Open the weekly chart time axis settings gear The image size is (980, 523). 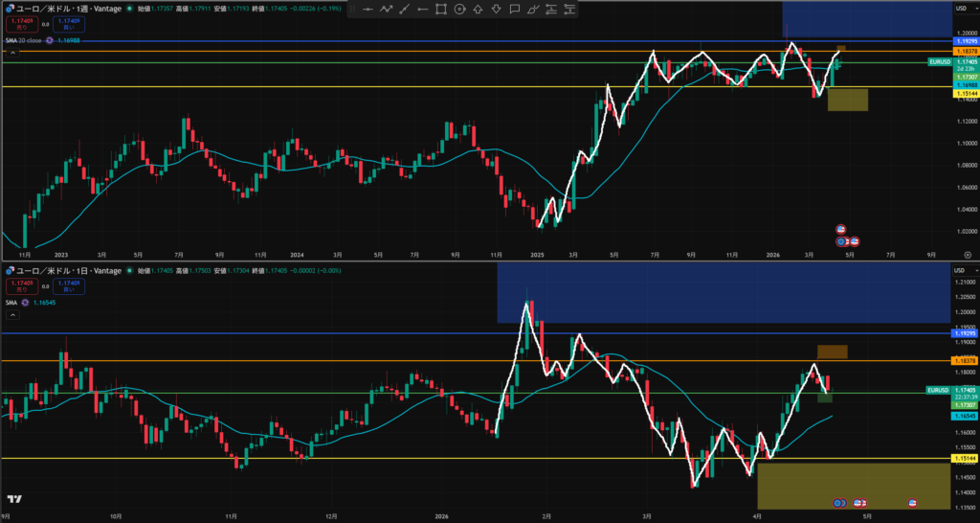[x=968, y=256]
